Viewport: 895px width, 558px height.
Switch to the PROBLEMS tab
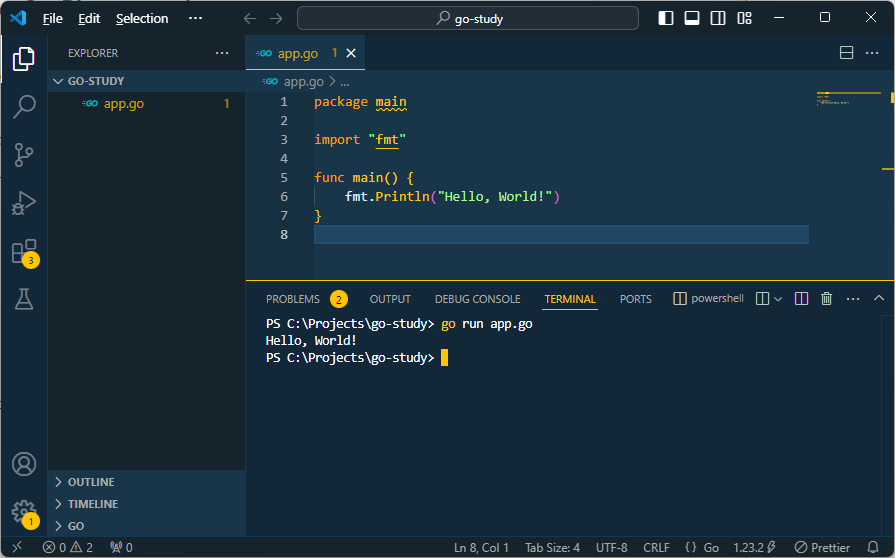(293, 299)
